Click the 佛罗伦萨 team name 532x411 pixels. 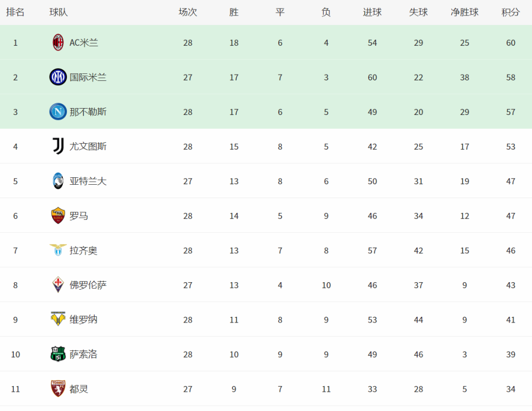[x=88, y=285]
